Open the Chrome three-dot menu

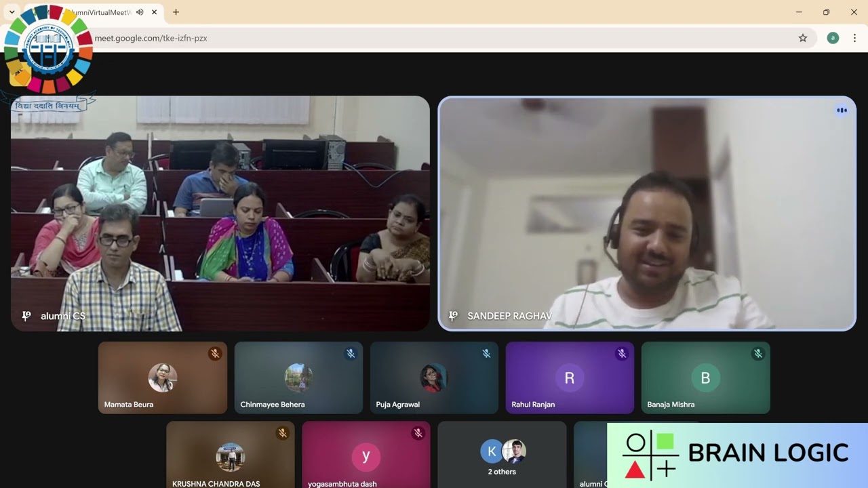854,38
